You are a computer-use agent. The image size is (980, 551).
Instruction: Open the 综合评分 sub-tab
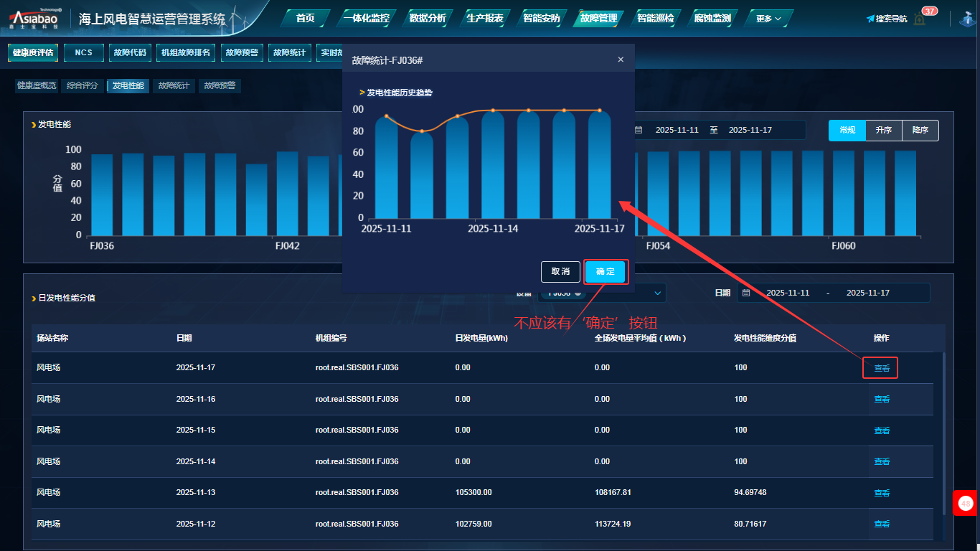tap(83, 85)
